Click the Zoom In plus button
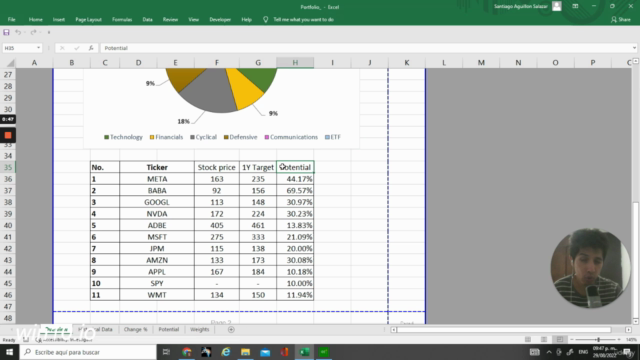 (x=619, y=340)
